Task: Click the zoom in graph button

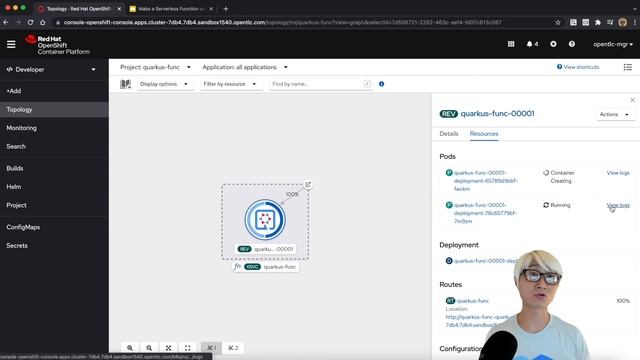Action: pos(130,348)
